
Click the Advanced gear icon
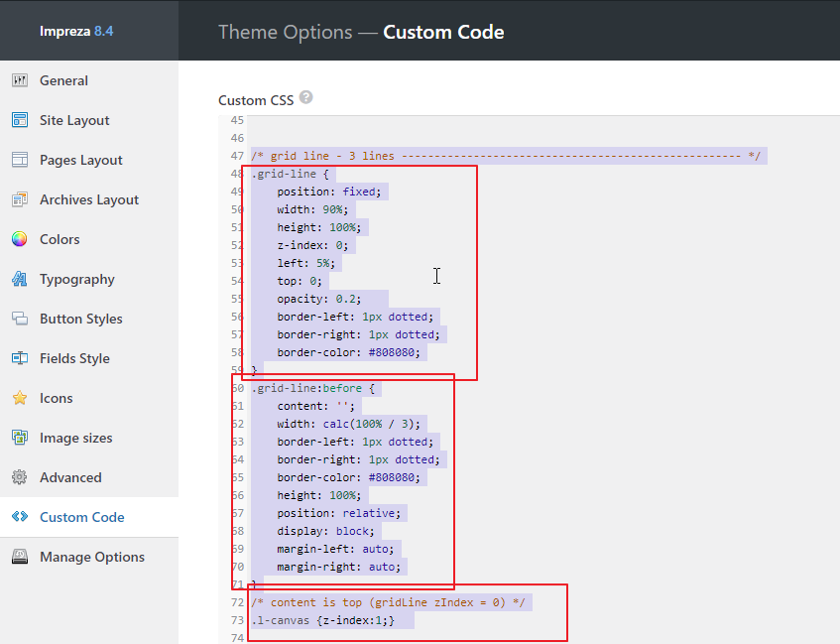[x=20, y=477]
